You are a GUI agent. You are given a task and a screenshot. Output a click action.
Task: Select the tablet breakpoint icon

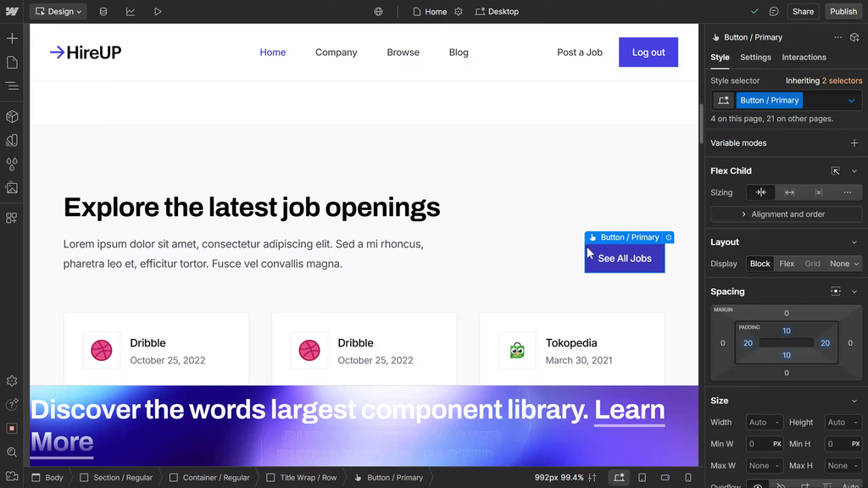[x=642, y=478]
